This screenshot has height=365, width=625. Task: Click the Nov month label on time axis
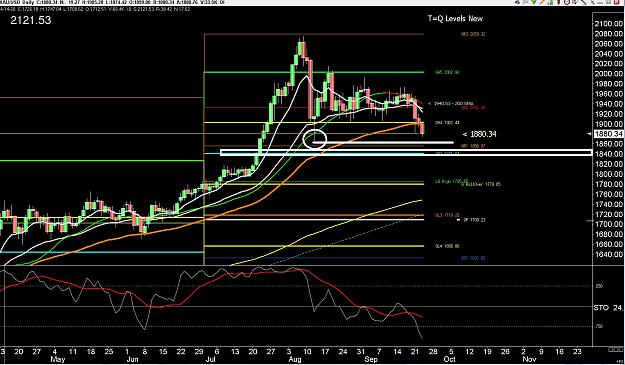point(529,359)
